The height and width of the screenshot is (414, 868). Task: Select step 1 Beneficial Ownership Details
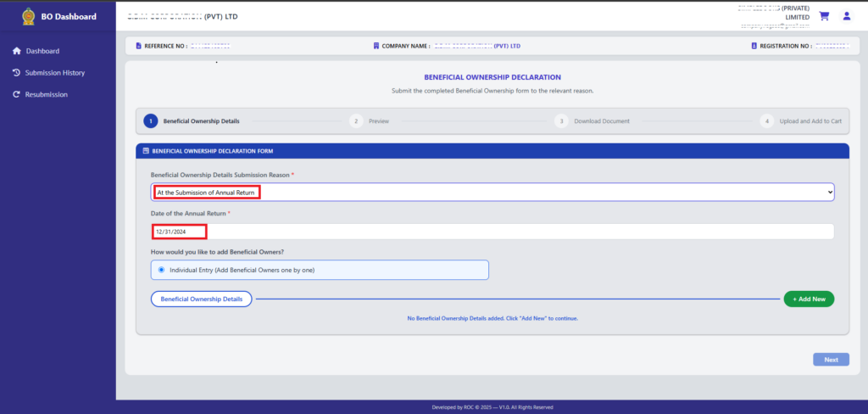click(192, 120)
